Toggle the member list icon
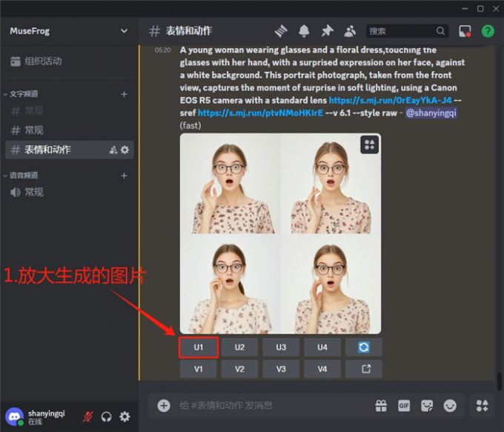The image size is (504, 432). click(350, 31)
